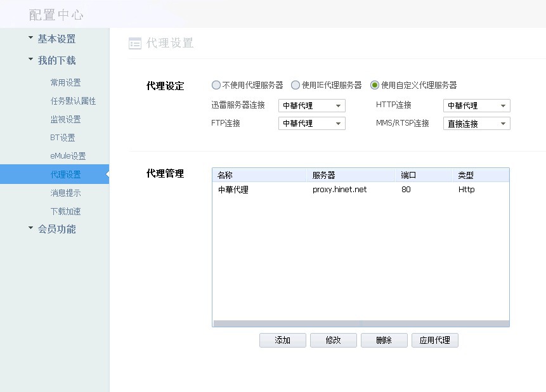Choose 使用自定义代理服务器 radio option

point(375,85)
